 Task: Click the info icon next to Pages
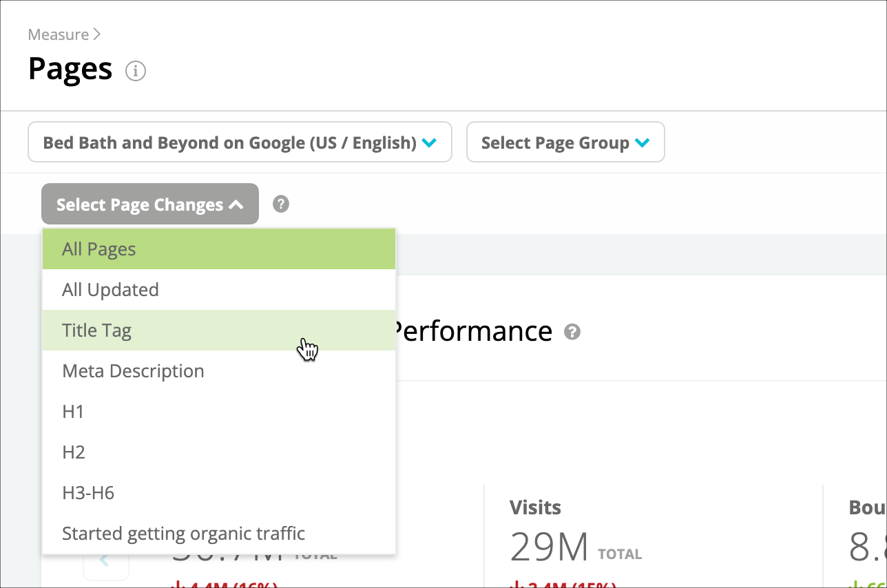pyautogui.click(x=136, y=71)
